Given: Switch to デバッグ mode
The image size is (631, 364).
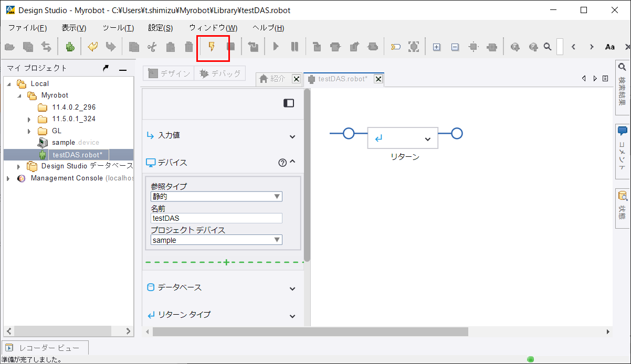Looking at the screenshot, I should (x=219, y=73).
